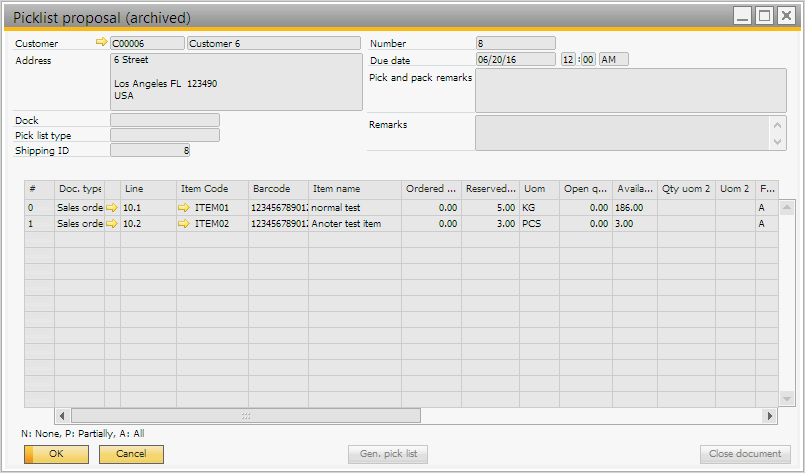Click the Barcode column header
The image size is (805, 473).
tap(278, 188)
